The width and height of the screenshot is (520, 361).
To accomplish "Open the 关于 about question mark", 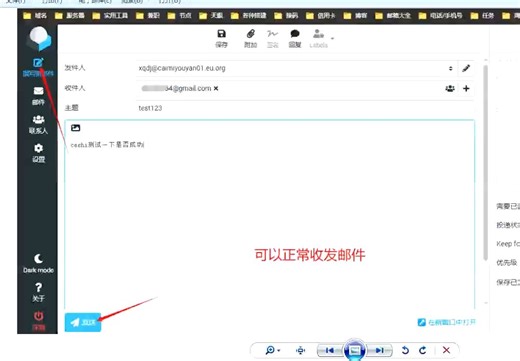I will (x=38, y=292).
